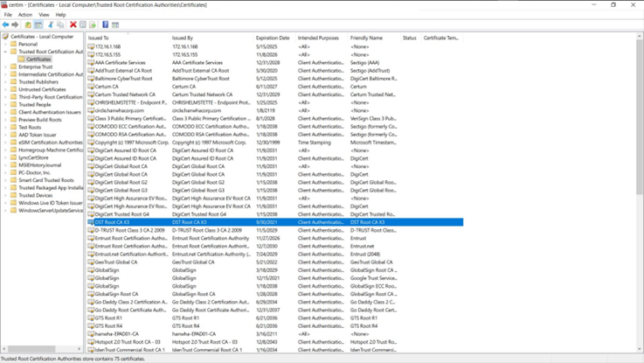644x363 pixels.
Task: Click the Trusted Publishers folder icon
Action: click(x=14, y=82)
